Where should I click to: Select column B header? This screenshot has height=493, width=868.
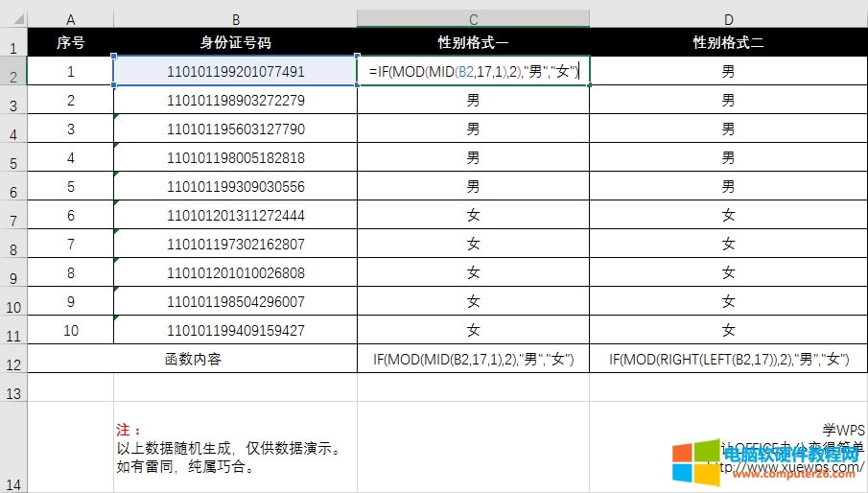point(235,20)
